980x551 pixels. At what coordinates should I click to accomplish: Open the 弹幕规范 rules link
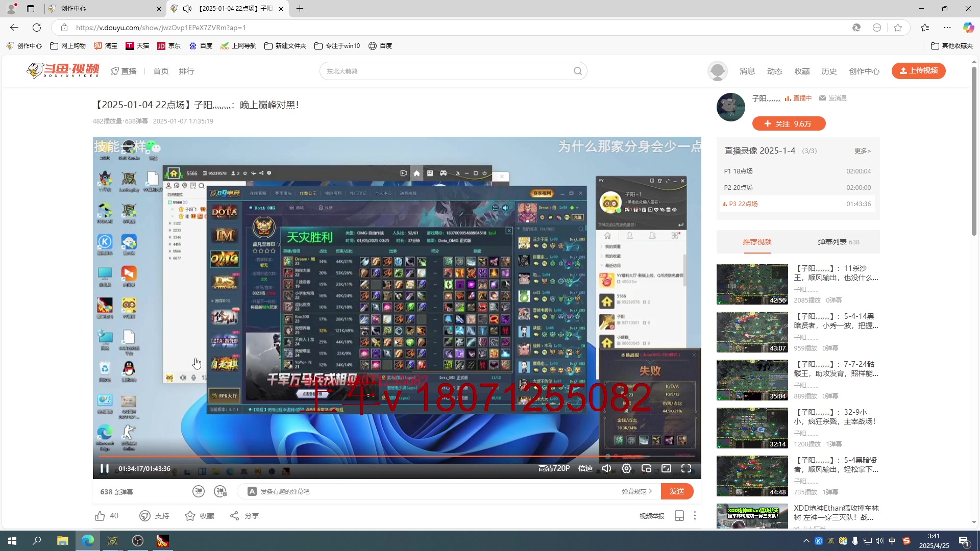pyautogui.click(x=636, y=491)
